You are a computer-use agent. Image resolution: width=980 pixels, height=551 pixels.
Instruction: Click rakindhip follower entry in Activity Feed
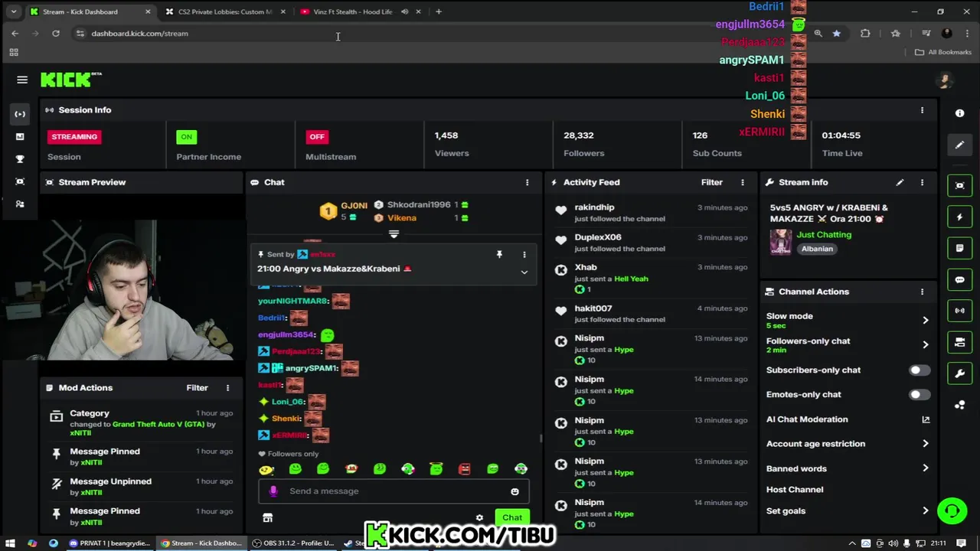[651, 213]
